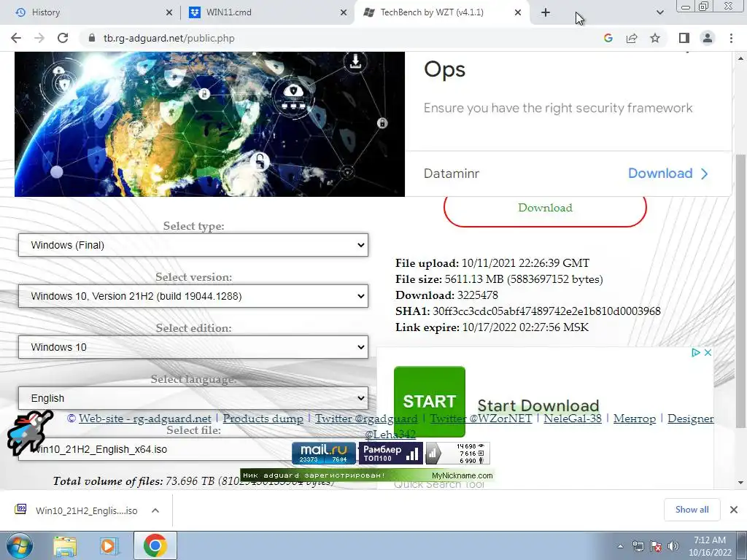Click the volume speaker tray icon
Screen dimensions: 747x560
[673, 546]
